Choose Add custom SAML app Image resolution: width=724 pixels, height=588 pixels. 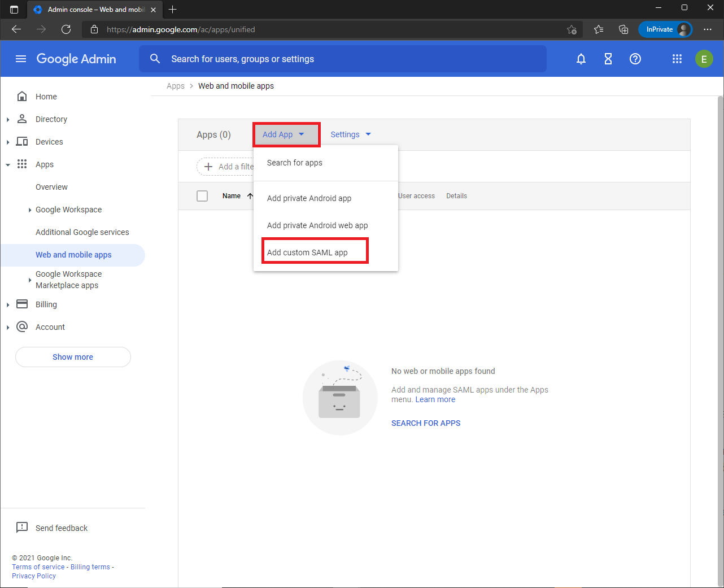pyautogui.click(x=326, y=252)
